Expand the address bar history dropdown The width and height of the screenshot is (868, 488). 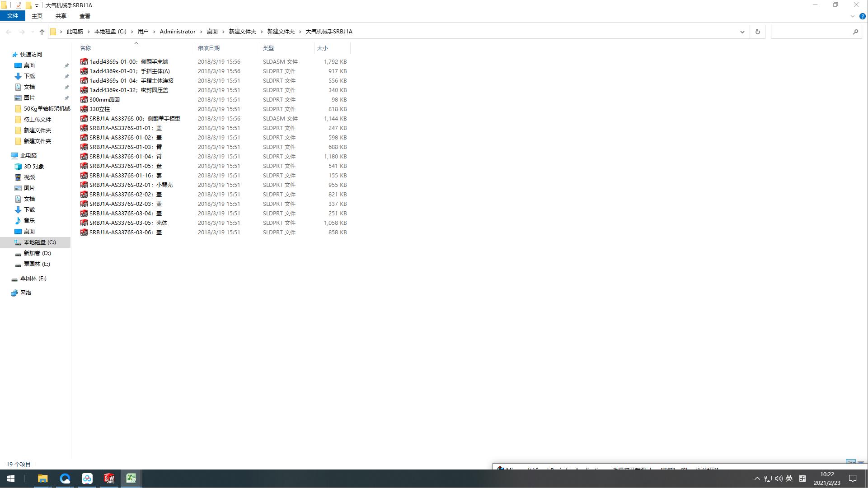(742, 32)
